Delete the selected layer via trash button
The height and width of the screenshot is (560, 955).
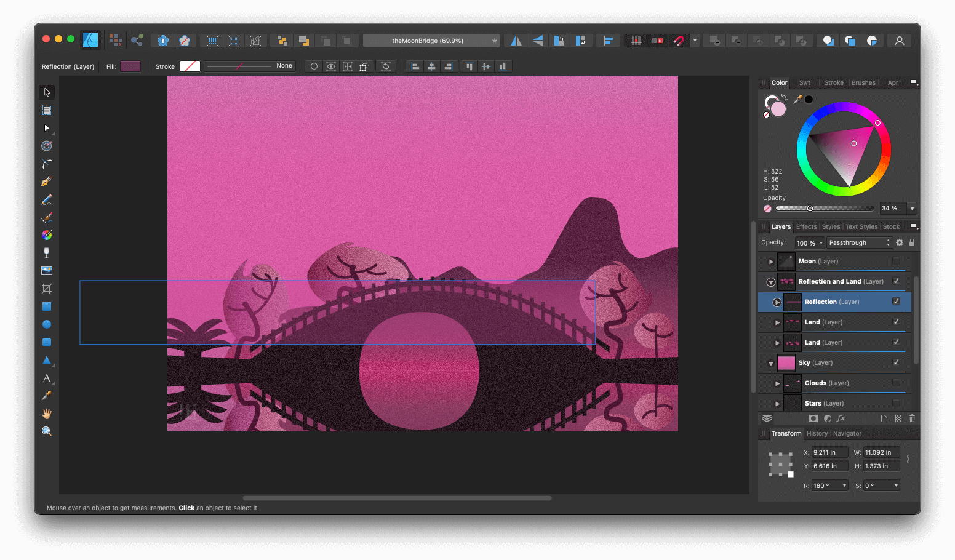tap(912, 418)
